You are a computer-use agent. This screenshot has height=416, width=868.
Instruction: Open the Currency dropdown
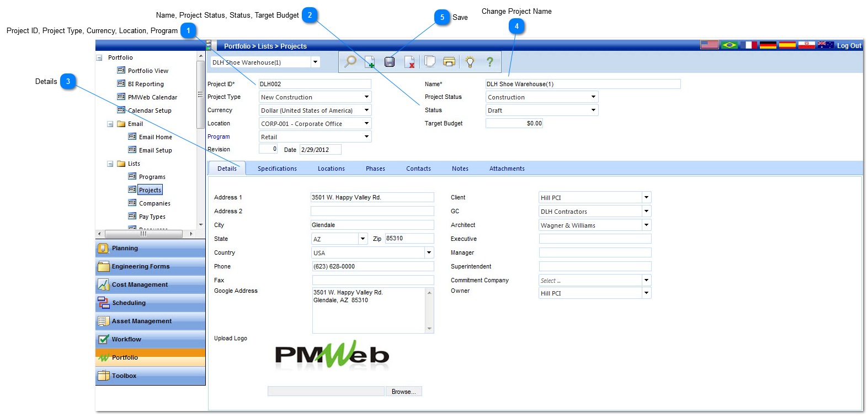(366, 110)
